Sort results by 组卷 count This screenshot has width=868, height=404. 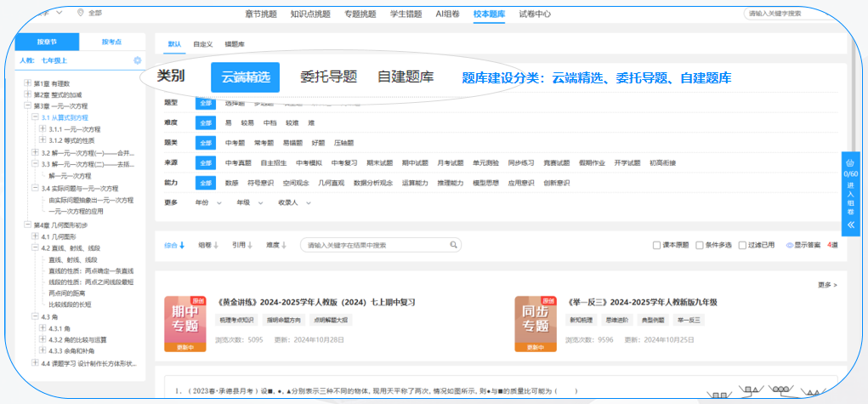(208, 245)
